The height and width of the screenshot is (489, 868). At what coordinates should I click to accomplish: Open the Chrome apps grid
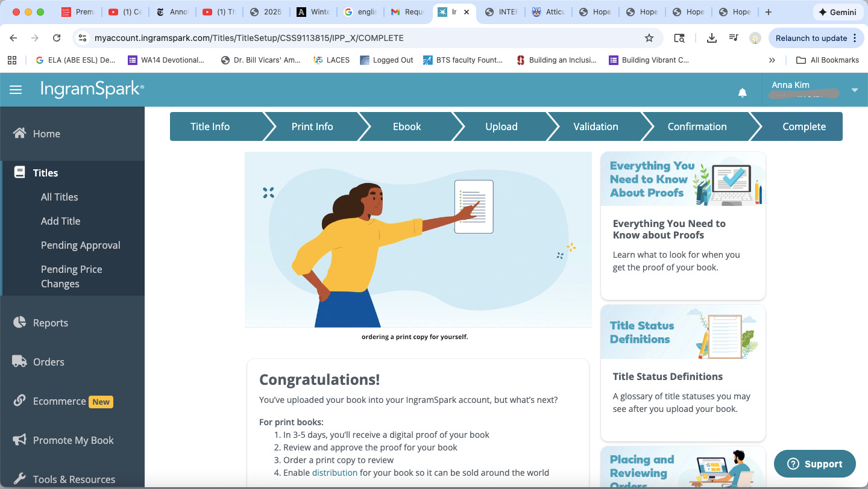[12, 60]
